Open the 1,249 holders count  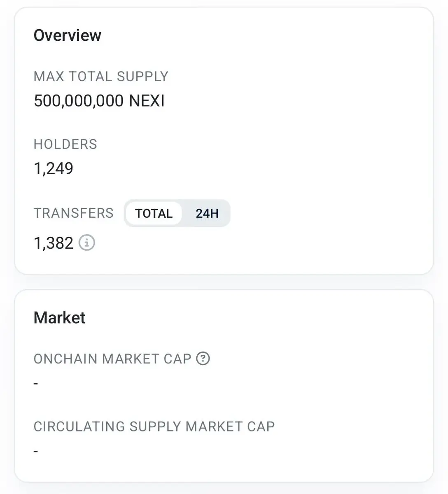(54, 168)
